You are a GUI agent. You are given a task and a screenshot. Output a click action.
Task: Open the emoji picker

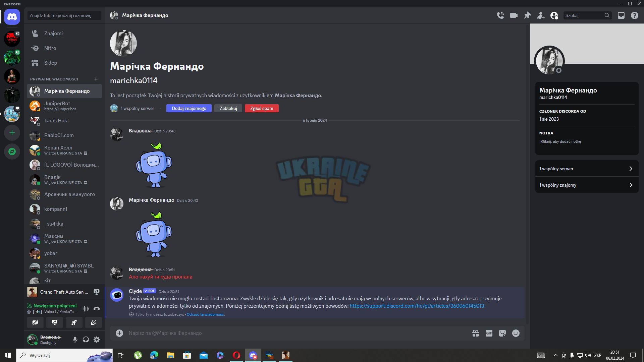click(x=516, y=333)
